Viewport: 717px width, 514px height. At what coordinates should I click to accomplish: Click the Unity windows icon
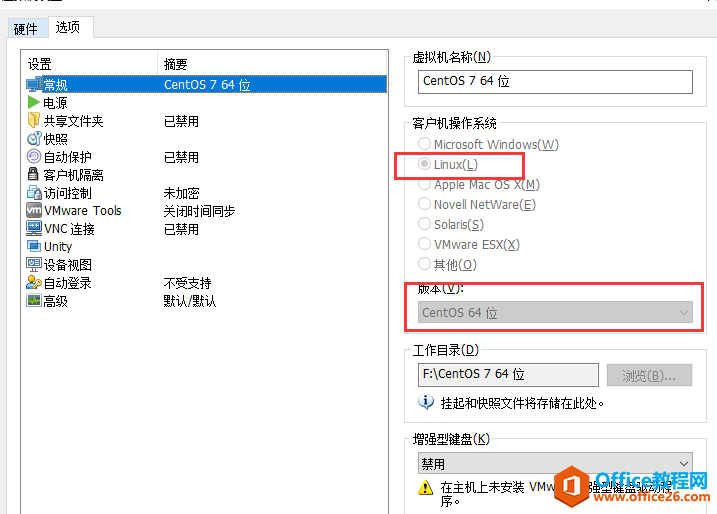(34, 246)
